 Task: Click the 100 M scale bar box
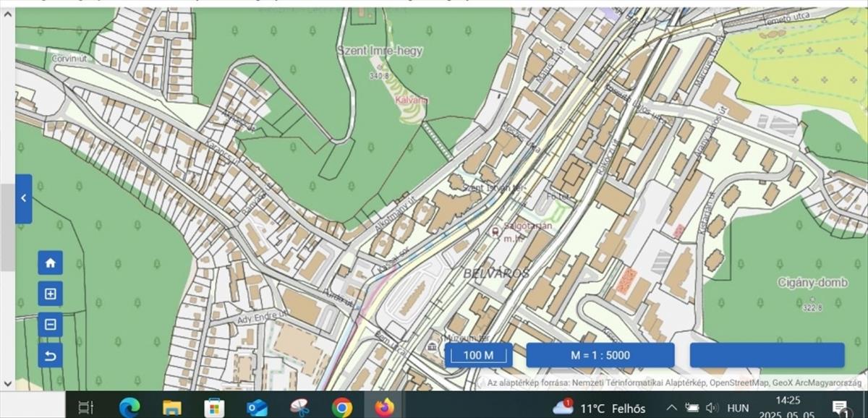[478, 355]
